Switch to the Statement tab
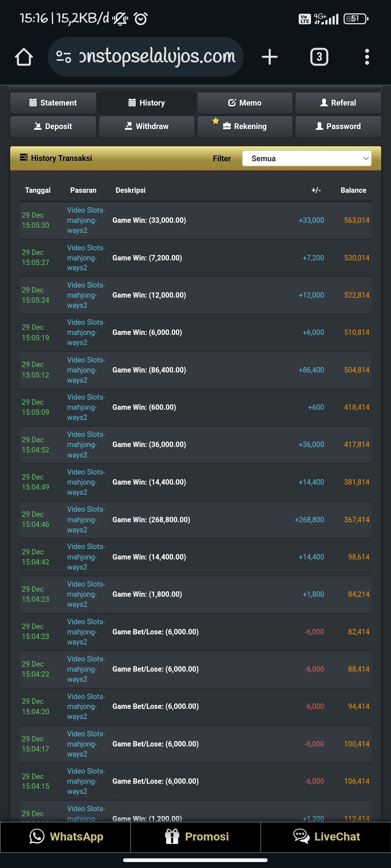The height and width of the screenshot is (868, 391). 53,103
